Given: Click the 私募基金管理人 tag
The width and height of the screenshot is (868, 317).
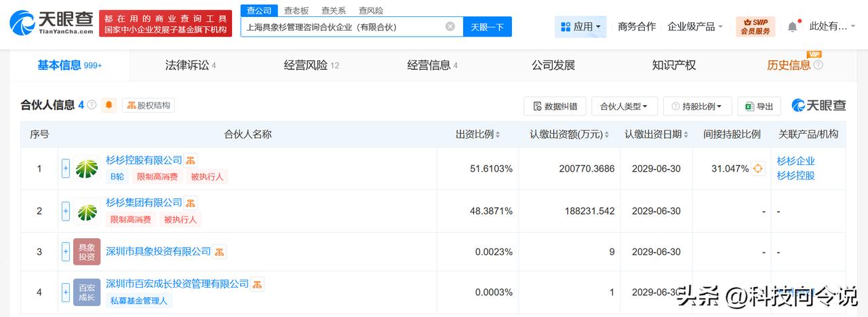Looking at the screenshot, I should click(x=138, y=300).
